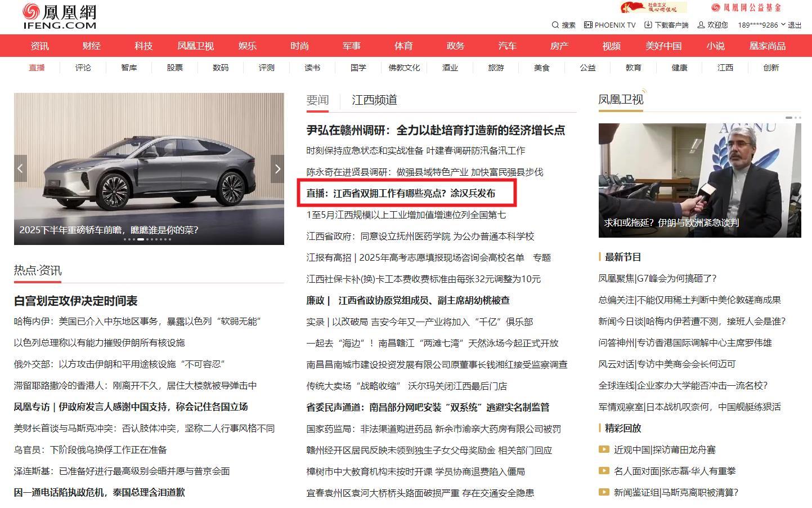Image resolution: width=812 pixels, height=508 pixels.
Task: Open article 哈梅内伊：美国已介入中东地区事务
Action: coord(138,321)
